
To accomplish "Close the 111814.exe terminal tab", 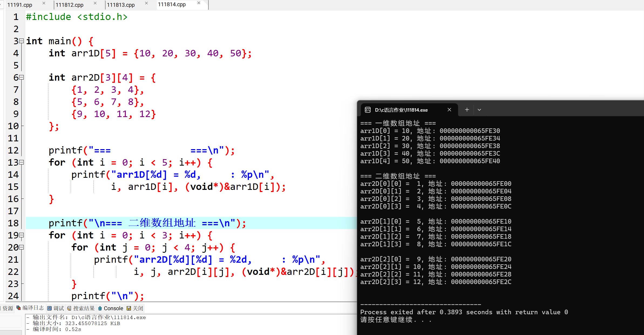I will [x=449, y=110].
